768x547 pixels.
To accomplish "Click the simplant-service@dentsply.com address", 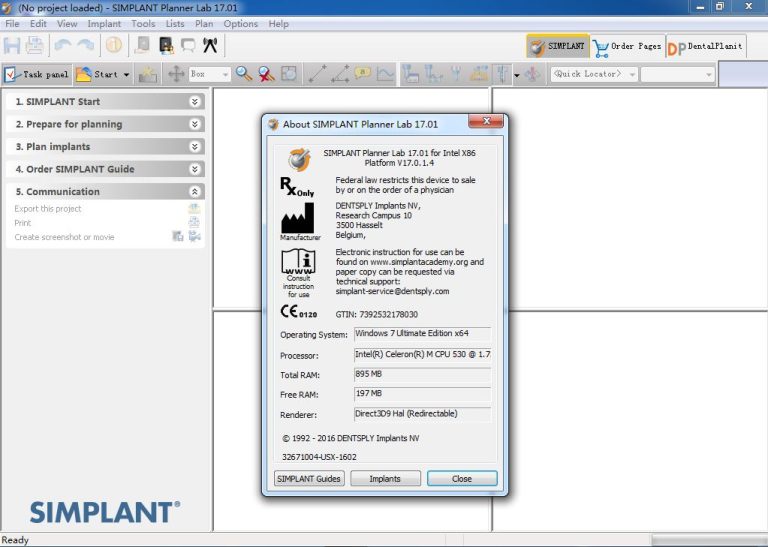I will (x=392, y=291).
